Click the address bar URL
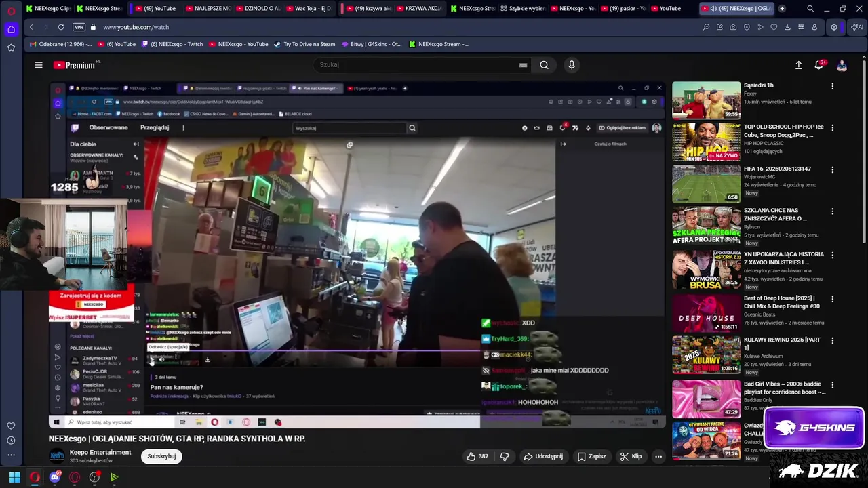 pos(136,27)
